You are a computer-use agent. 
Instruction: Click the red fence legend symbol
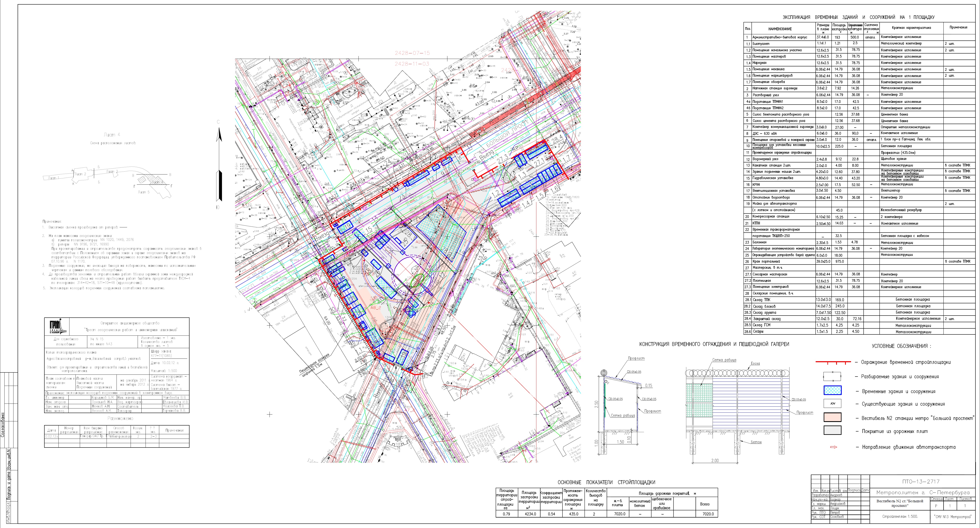coord(833,362)
